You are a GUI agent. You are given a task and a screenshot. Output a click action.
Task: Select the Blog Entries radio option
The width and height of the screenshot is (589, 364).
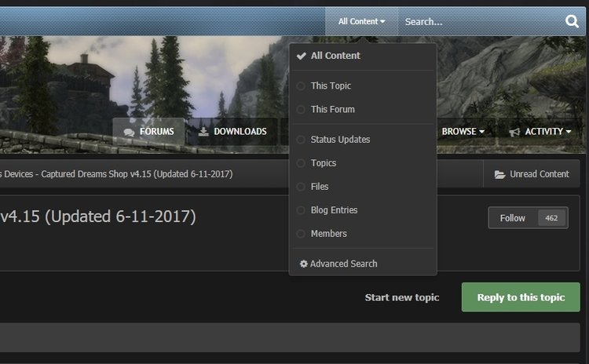tap(301, 210)
